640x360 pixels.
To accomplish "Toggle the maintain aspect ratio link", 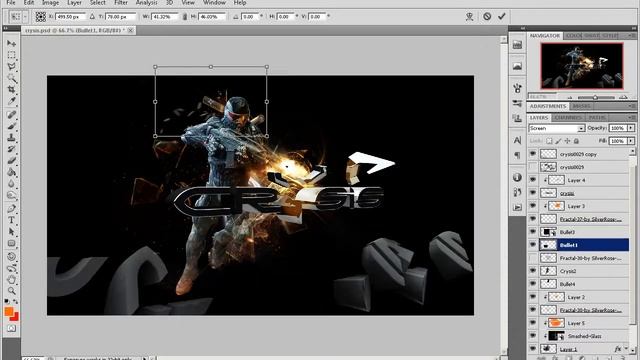I will click(184, 17).
